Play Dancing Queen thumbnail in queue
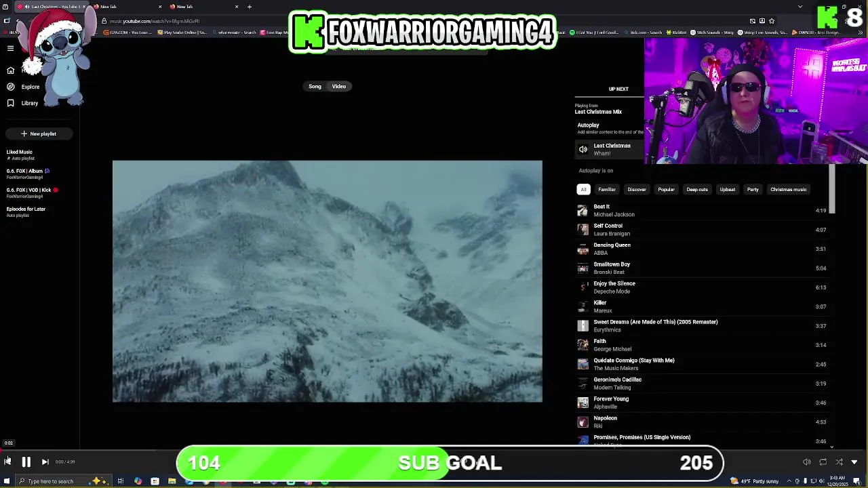 click(x=583, y=249)
